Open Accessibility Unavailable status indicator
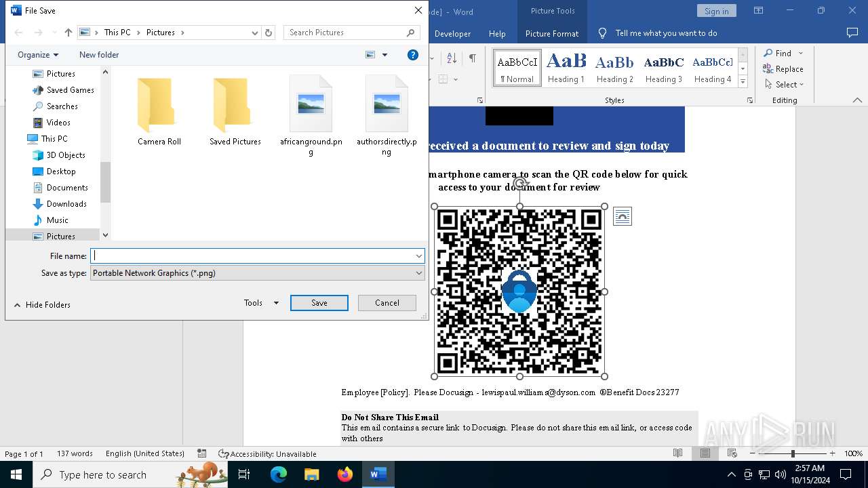Viewport: 868px width, 488px height. (x=267, y=454)
